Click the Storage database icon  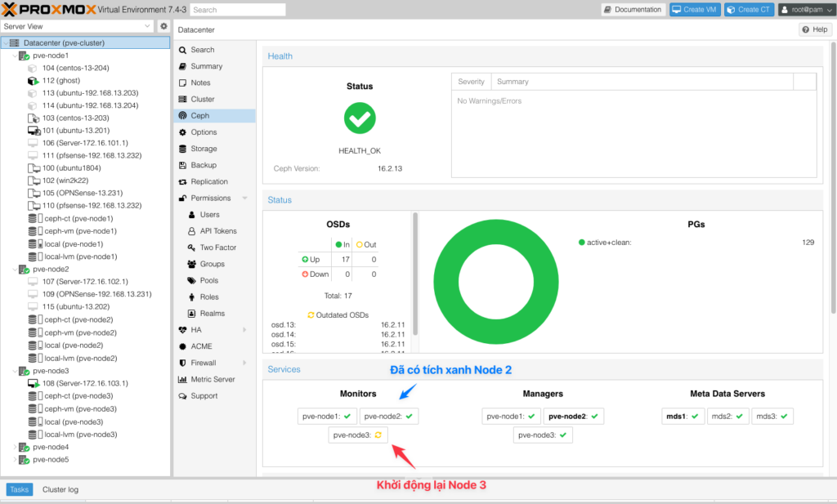[x=182, y=149]
